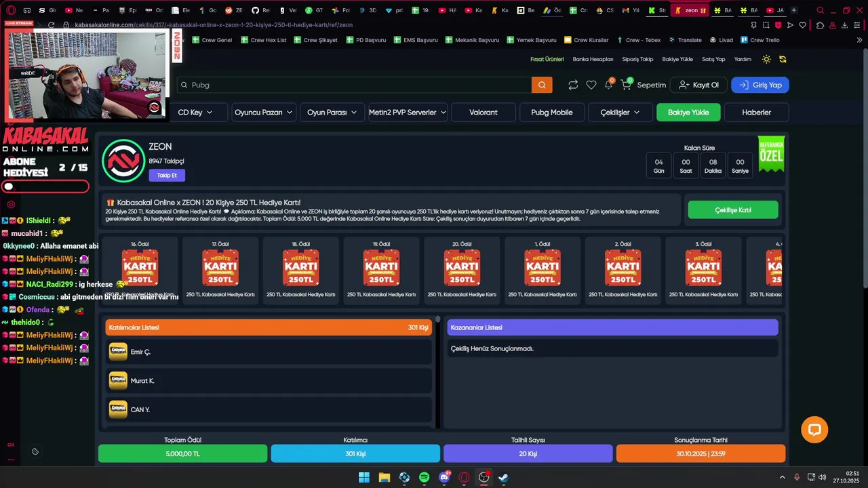Viewport: 868px width, 488px height.
Task: Click the Opera snapshot tool icon
Action: click(766, 25)
